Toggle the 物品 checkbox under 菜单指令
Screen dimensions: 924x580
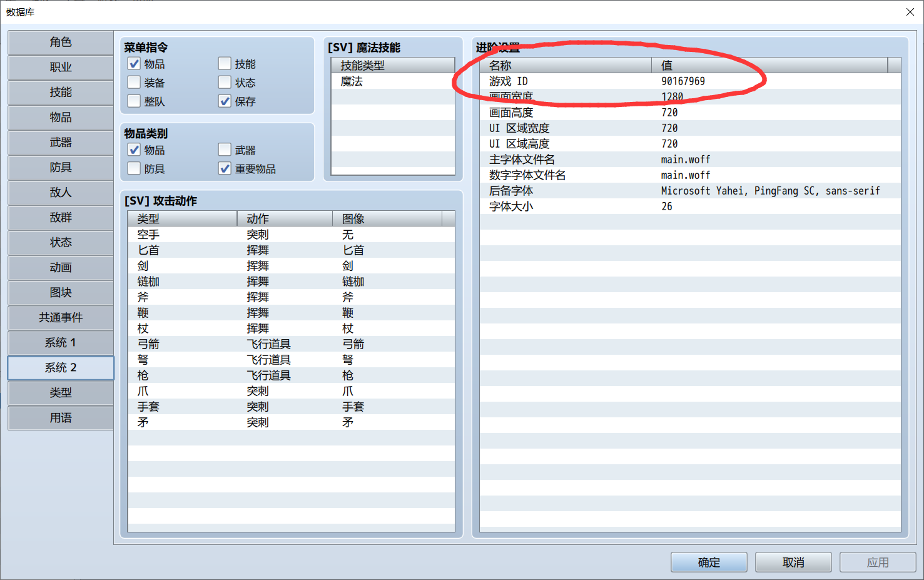[134, 64]
